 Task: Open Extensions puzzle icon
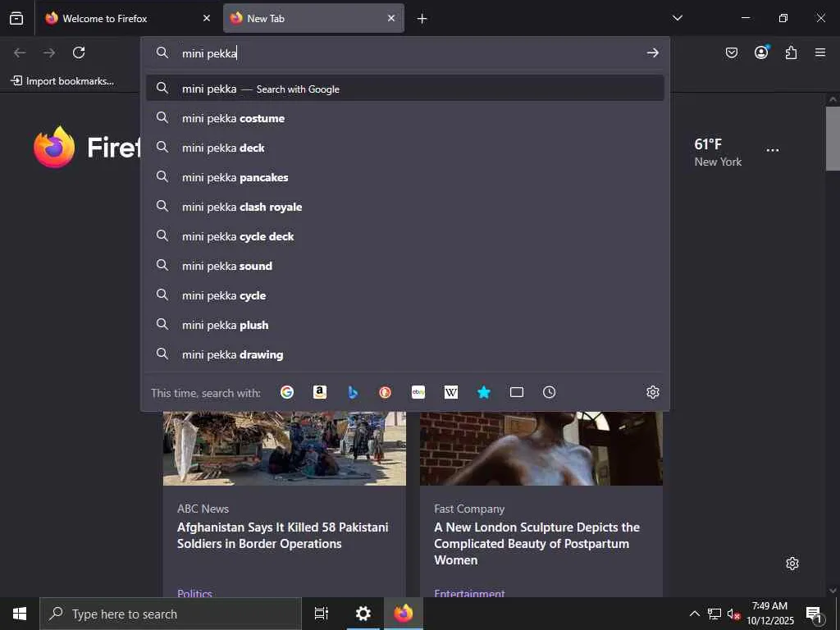(791, 52)
